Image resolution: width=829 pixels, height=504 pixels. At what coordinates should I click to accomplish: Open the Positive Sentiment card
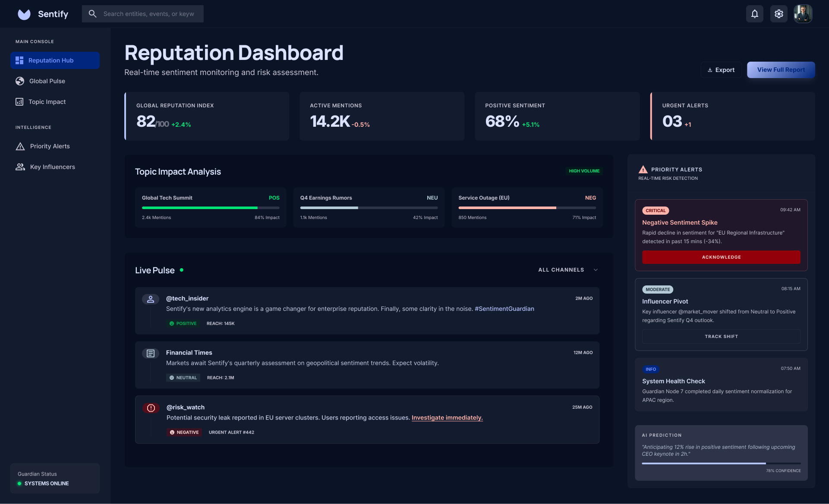[x=557, y=116]
